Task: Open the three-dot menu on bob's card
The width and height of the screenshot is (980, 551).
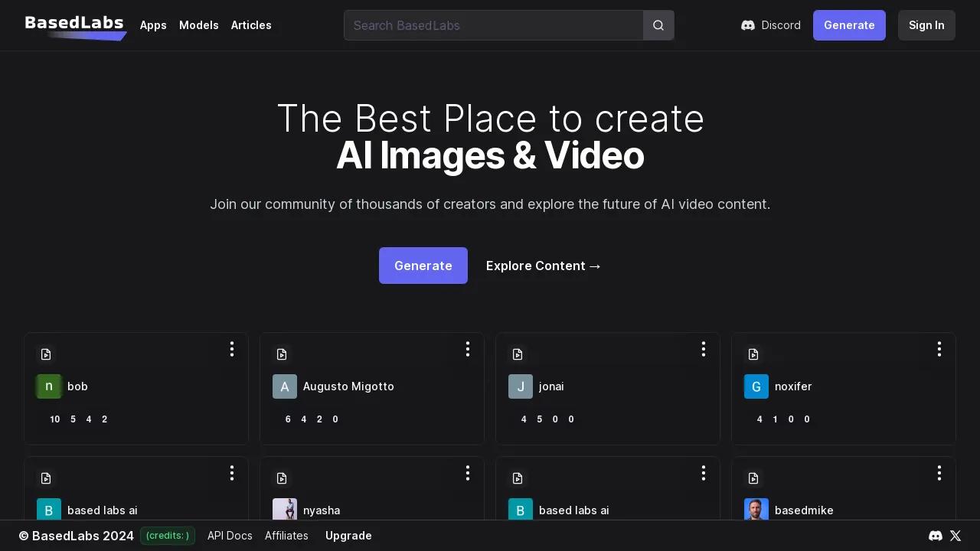Action: point(232,349)
